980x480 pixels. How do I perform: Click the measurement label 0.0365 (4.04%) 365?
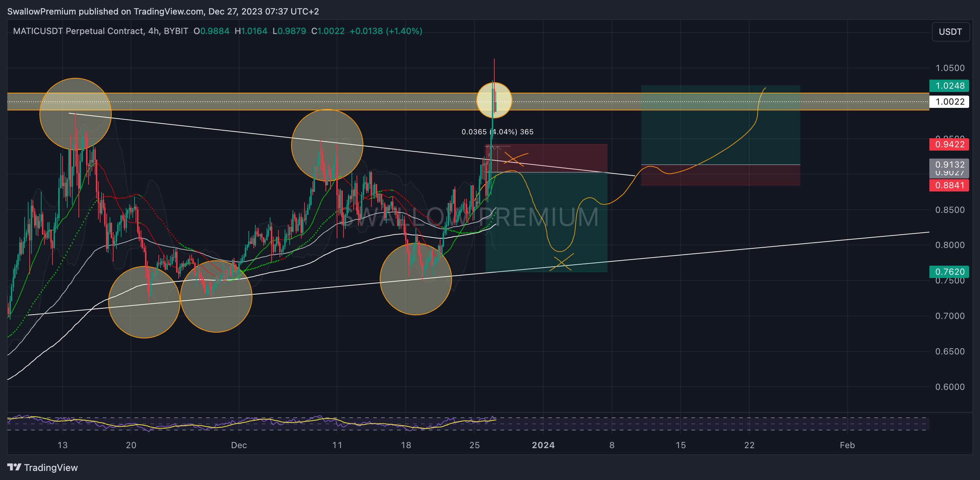tap(497, 132)
